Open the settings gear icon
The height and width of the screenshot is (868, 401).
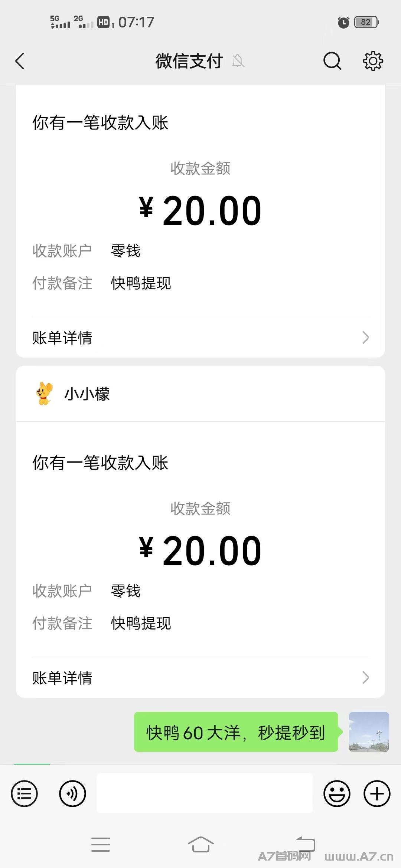[x=373, y=61]
